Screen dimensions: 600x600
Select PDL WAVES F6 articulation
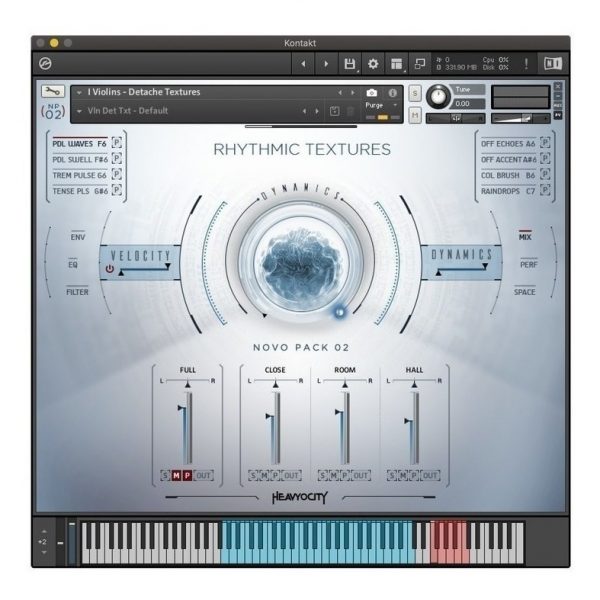click(x=79, y=144)
